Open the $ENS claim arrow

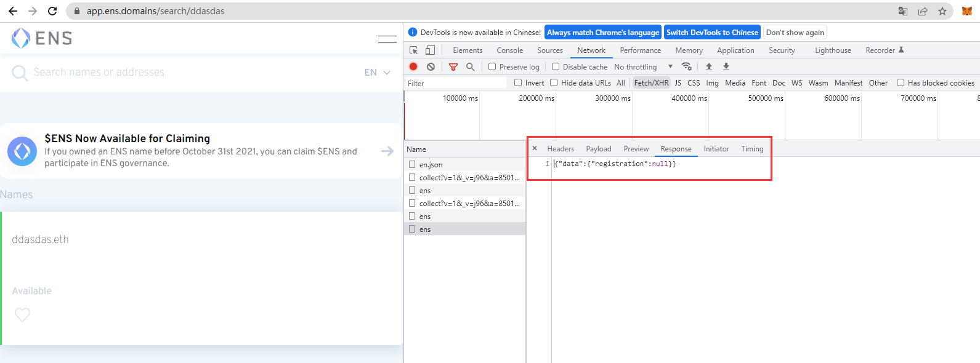387,151
